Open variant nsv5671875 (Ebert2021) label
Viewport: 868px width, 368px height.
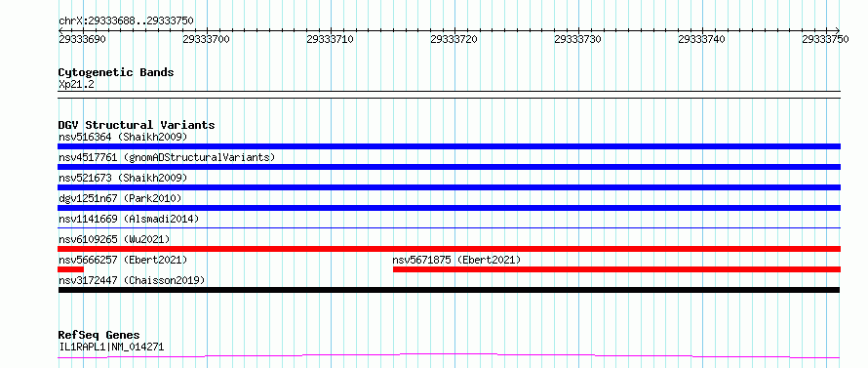pyautogui.click(x=456, y=260)
